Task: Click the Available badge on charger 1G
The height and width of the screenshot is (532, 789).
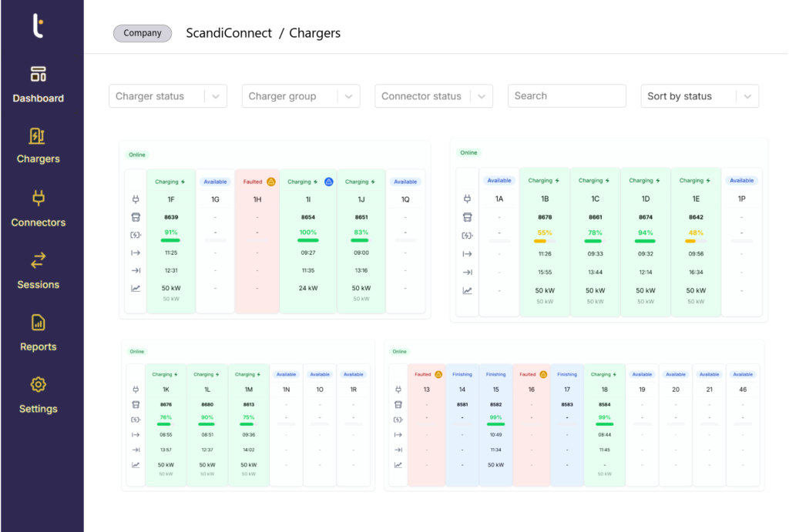Action: [x=215, y=182]
